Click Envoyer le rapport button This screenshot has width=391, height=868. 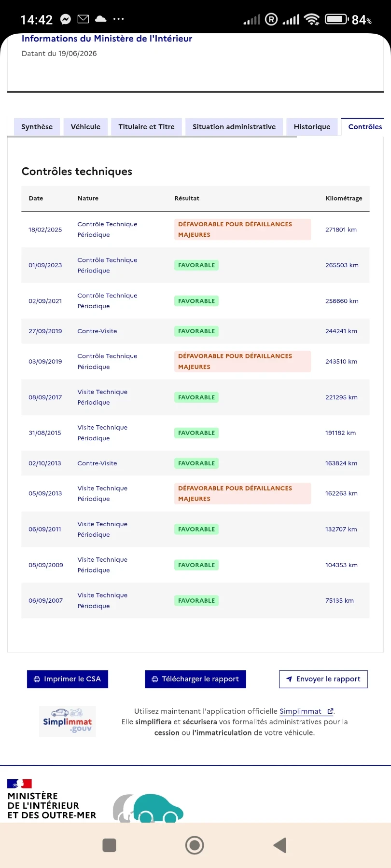(x=323, y=679)
